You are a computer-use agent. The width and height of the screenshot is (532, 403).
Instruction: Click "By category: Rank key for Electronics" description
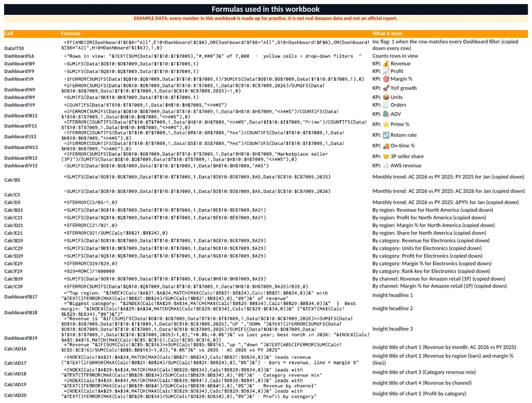pos(431,272)
